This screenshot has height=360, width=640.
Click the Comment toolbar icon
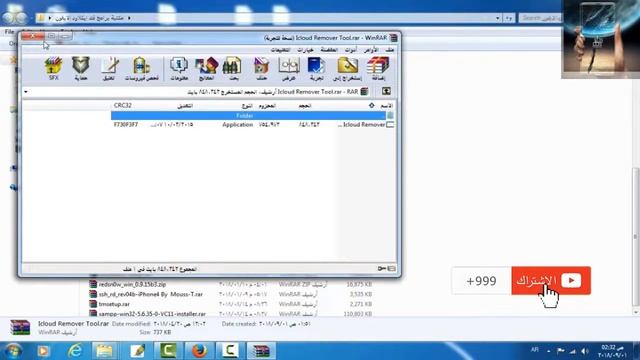coord(109,69)
